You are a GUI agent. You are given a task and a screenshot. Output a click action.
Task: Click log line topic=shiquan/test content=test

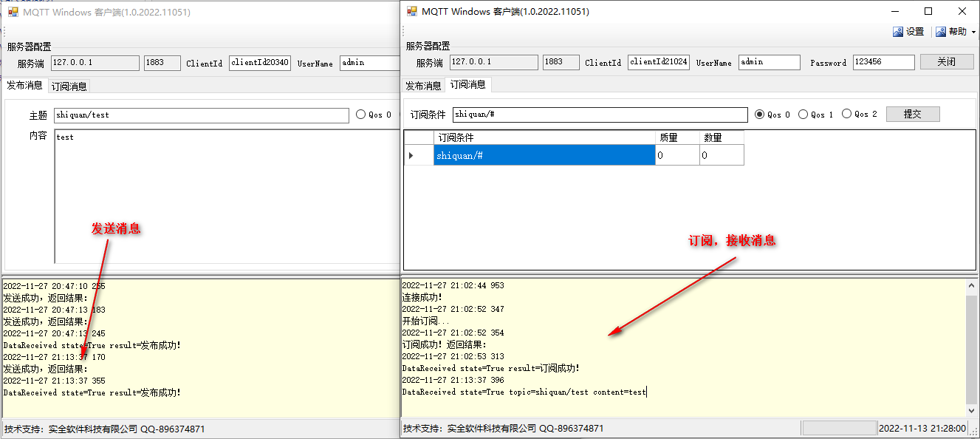[x=524, y=392]
